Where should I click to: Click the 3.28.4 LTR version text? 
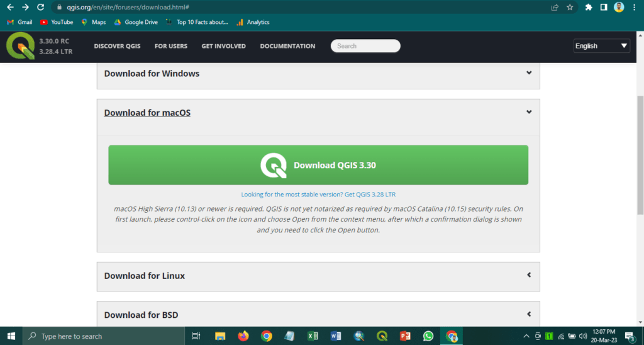(56, 52)
